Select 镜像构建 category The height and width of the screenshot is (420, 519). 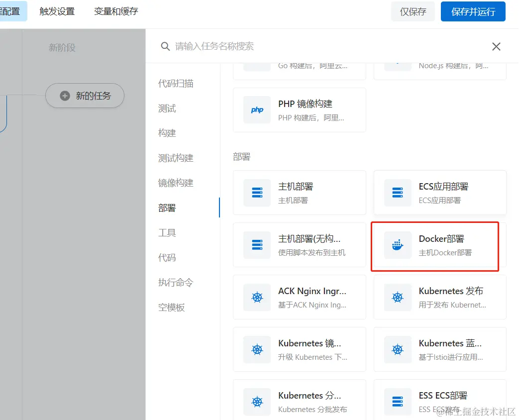pos(176,183)
